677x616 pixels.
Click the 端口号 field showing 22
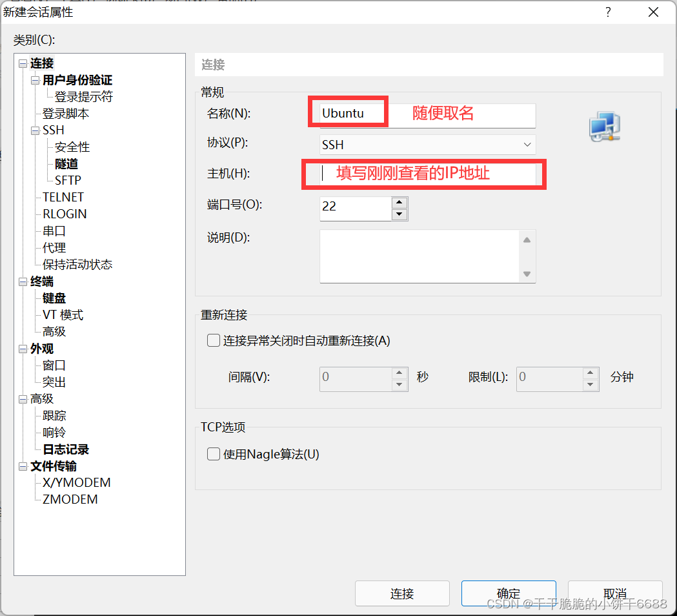click(x=356, y=208)
